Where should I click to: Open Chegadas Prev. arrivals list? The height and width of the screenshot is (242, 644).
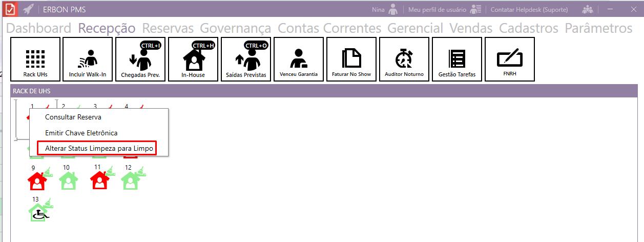coord(140,59)
